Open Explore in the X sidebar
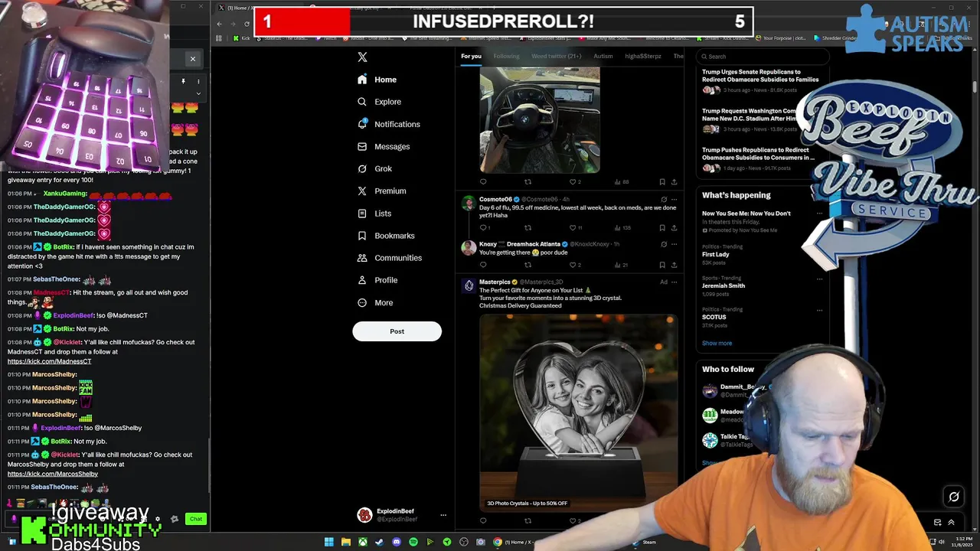Screen dimensions: 980x551 click(x=379, y=102)
